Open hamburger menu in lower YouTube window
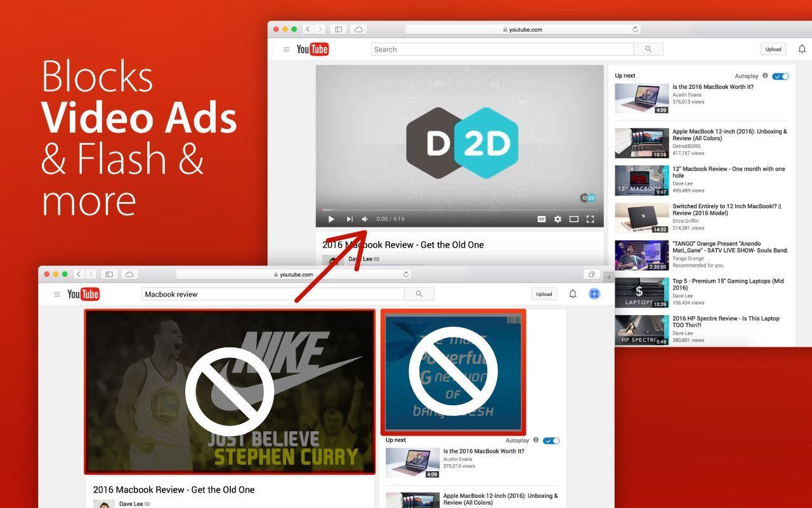 pyautogui.click(x=57, y=294)
